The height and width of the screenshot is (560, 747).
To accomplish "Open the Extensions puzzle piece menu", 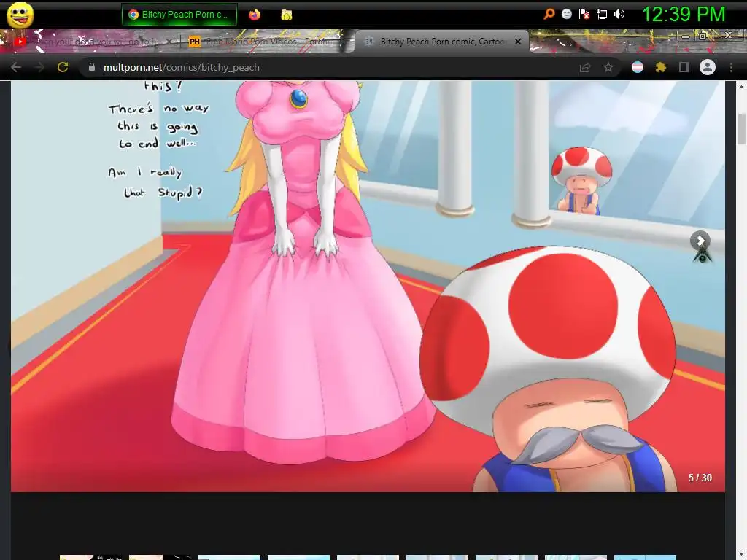I will pos(661,67).
